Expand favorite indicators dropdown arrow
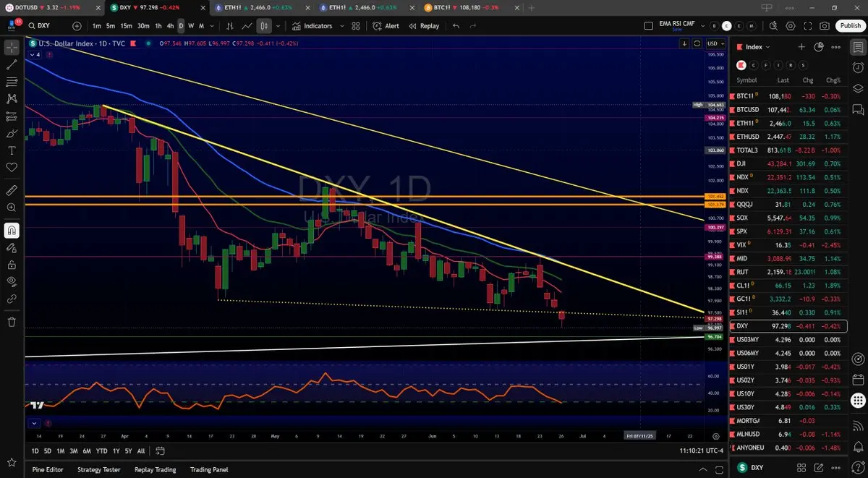The image size is (868, 478). [x=341, y=26]
